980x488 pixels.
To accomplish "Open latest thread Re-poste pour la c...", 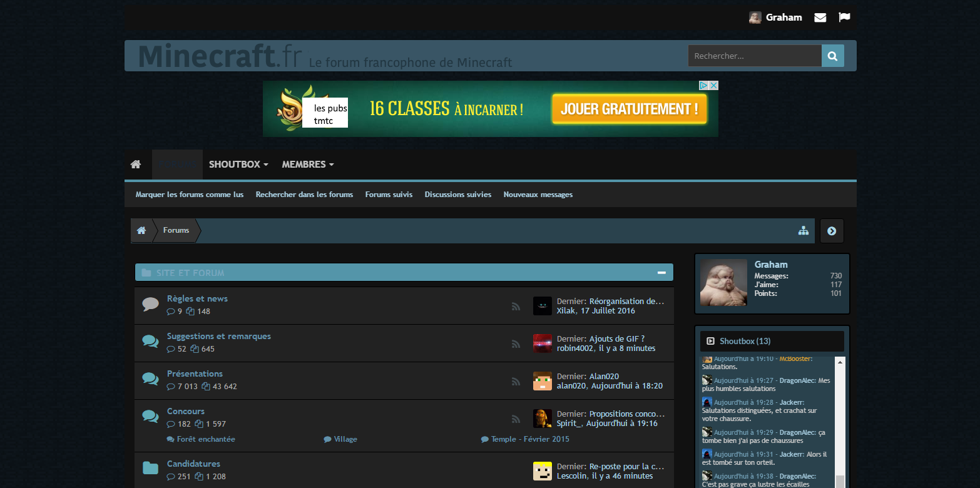I will click(627, 467).
